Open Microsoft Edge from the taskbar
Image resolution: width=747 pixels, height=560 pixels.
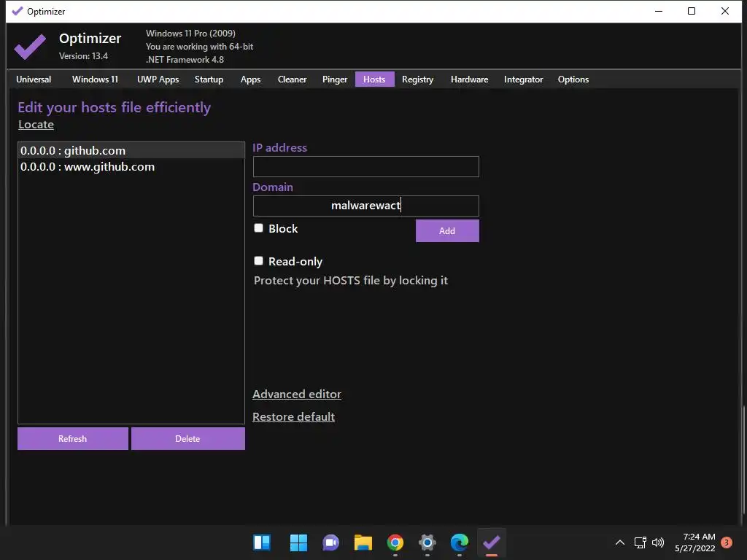click(460, 542)
